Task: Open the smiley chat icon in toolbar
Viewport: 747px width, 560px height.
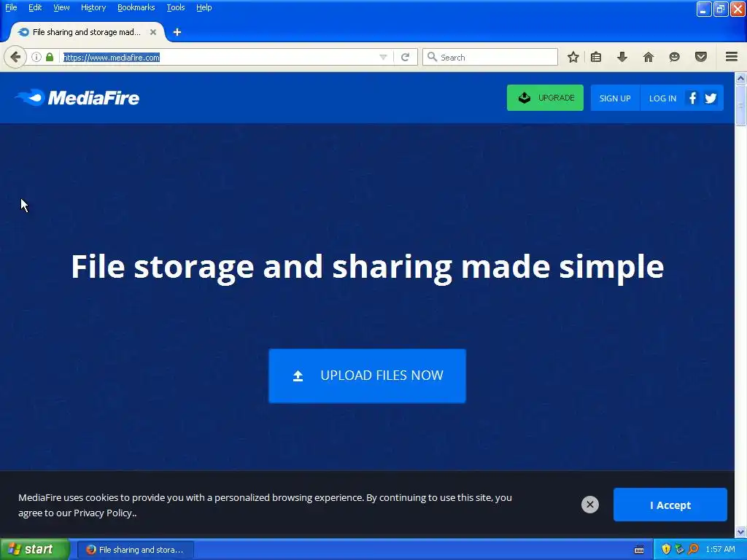Action: (675, 57)
